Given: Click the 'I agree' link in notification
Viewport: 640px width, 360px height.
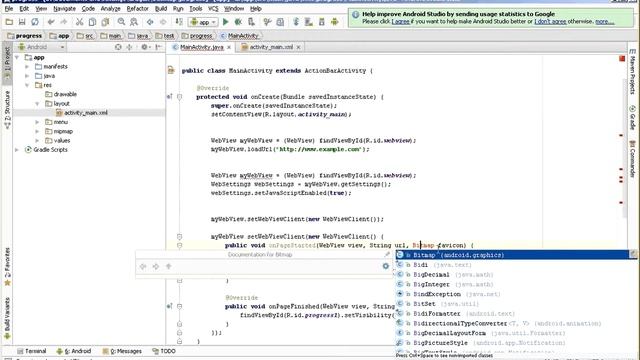Looking at the screenshot, I should [x=400, y=21].
